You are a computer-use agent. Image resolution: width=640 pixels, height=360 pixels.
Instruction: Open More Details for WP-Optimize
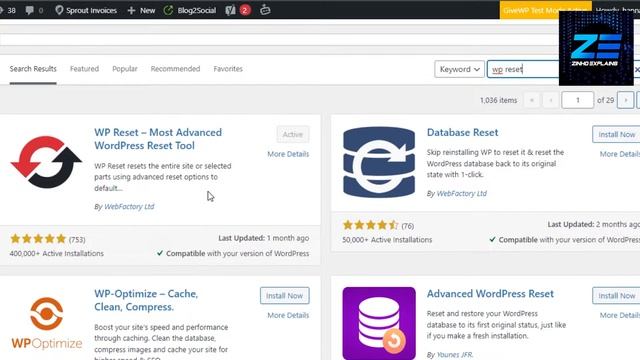point(288,315)
